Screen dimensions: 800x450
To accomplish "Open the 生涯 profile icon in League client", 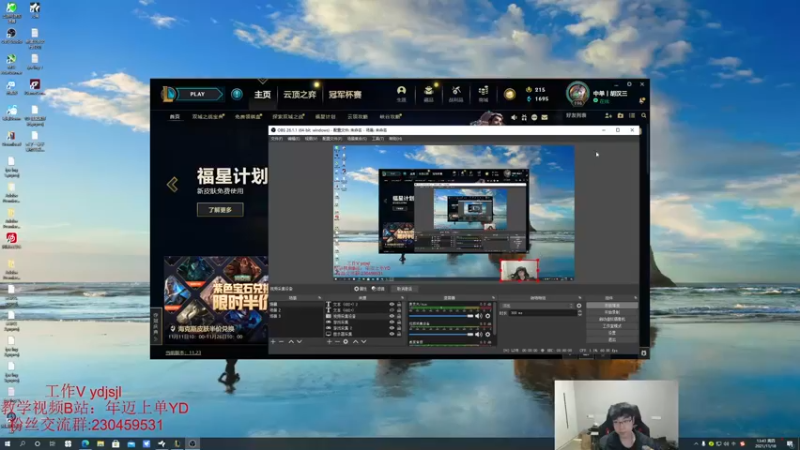I will coord(402,93).
